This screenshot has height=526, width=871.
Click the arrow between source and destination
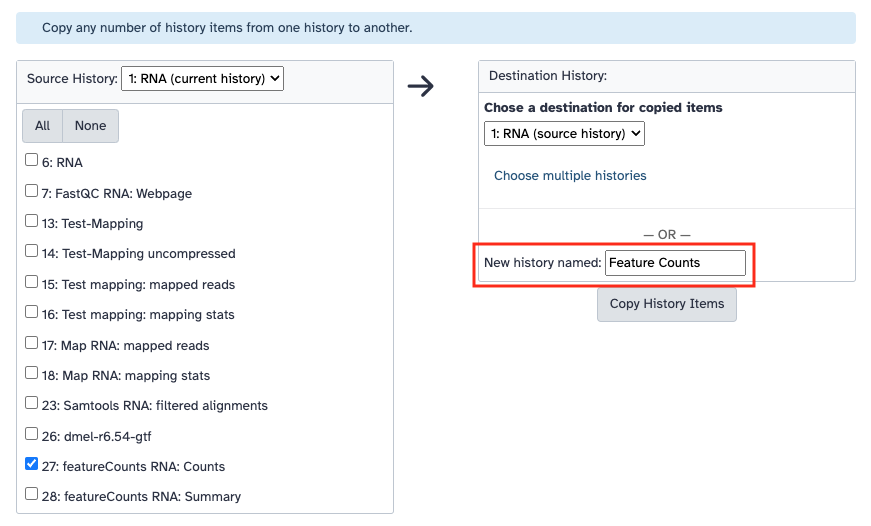(x=421, y=86)
